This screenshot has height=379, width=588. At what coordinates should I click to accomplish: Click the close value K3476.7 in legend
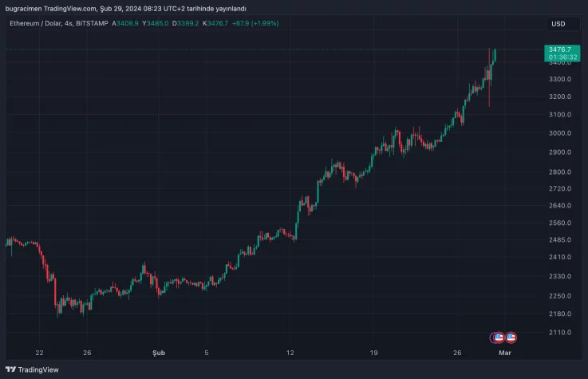215,23
